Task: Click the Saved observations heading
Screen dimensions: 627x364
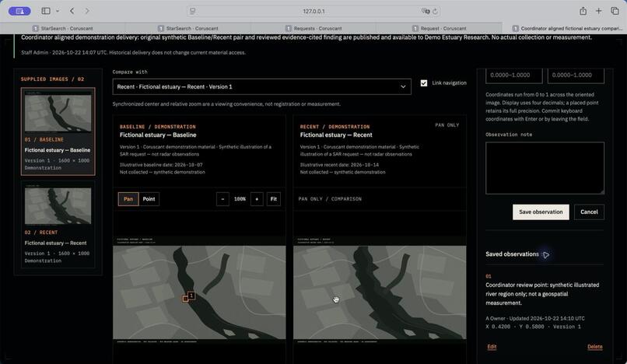Action: tap(512, 254)
